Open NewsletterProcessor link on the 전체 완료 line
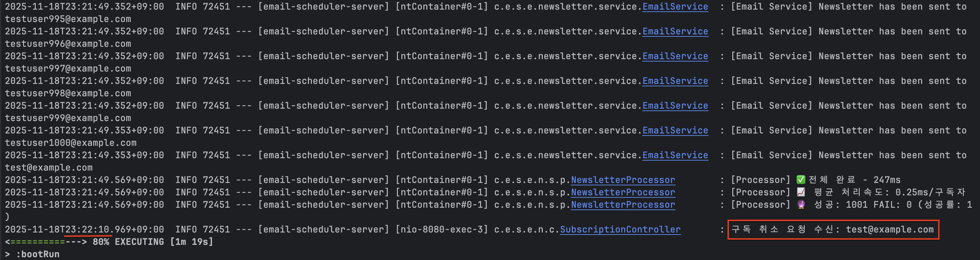 tap(623, 180)
